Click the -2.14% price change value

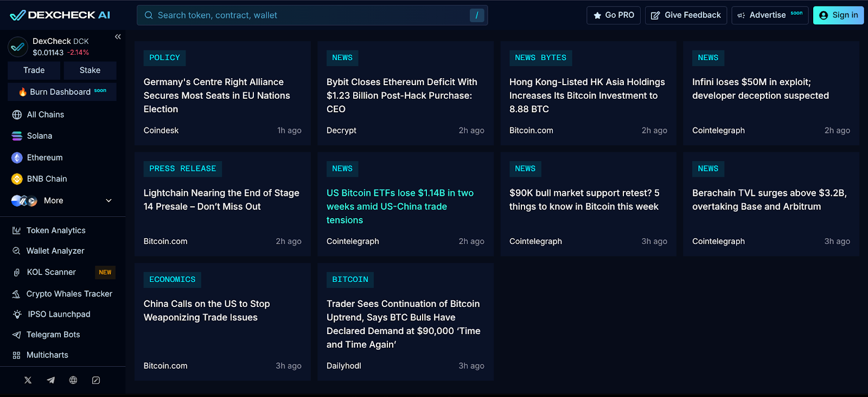coord(78,53)
